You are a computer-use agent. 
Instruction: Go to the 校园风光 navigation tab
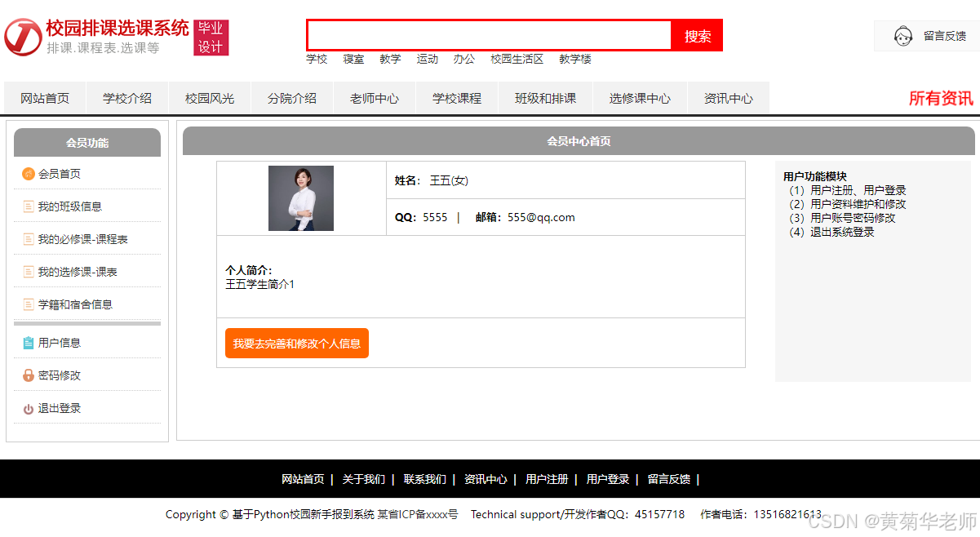(x=210, y=98)
